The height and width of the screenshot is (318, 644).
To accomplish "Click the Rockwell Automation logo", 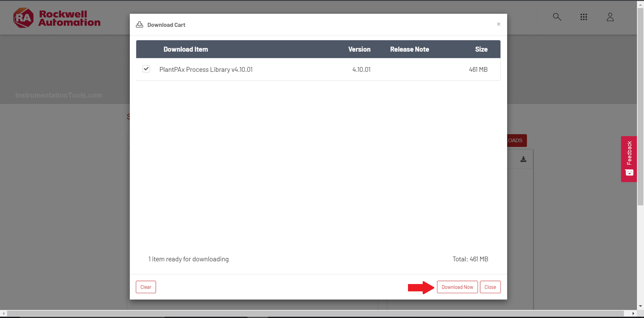I will point(57,18).
